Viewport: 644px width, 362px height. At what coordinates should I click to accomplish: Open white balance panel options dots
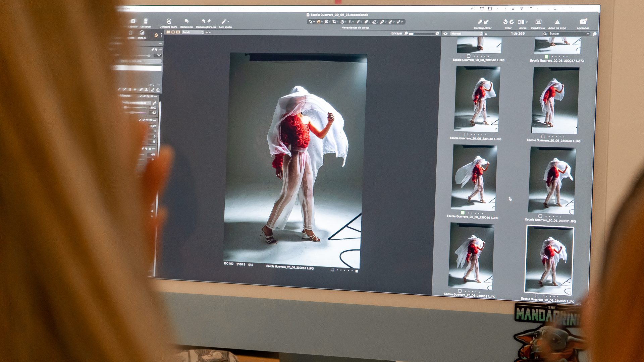click(155, 96)
